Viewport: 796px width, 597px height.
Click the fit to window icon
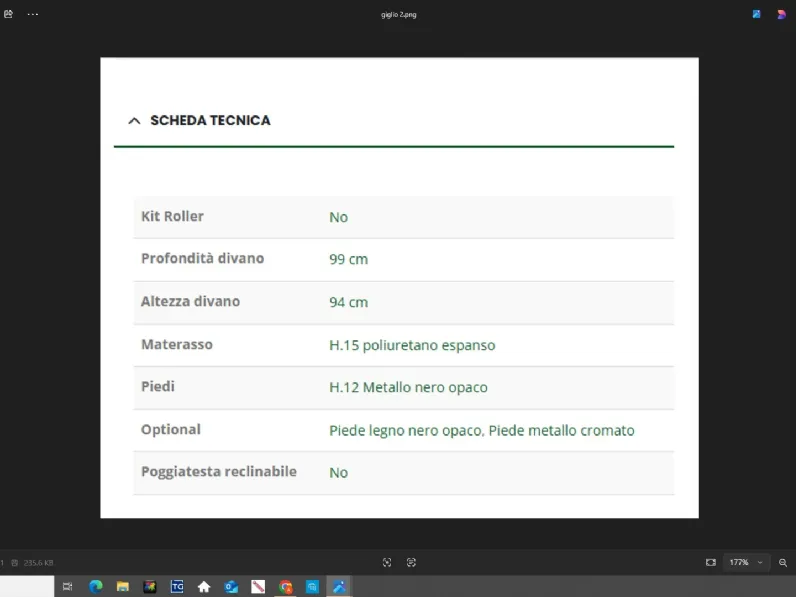click(x=711, y=562)
